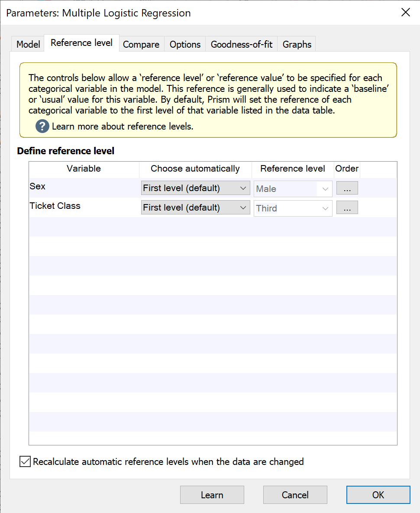Screen dimensions: 420x513
Task: Click the help question mark icon
Action: [x=42, y=127]
